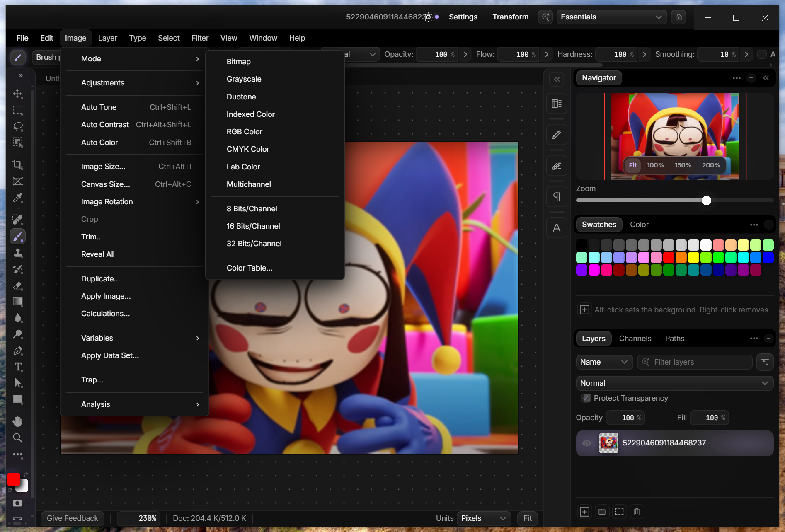785x532 pixels.
Task: Pick the red swatch in Swatches panel
Action: (x=669, y=258)
